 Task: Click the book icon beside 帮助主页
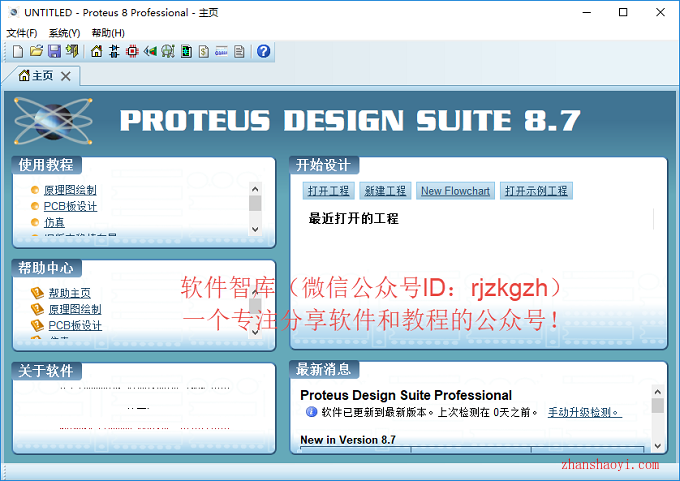pyautogui.click(x=37, y=293)
